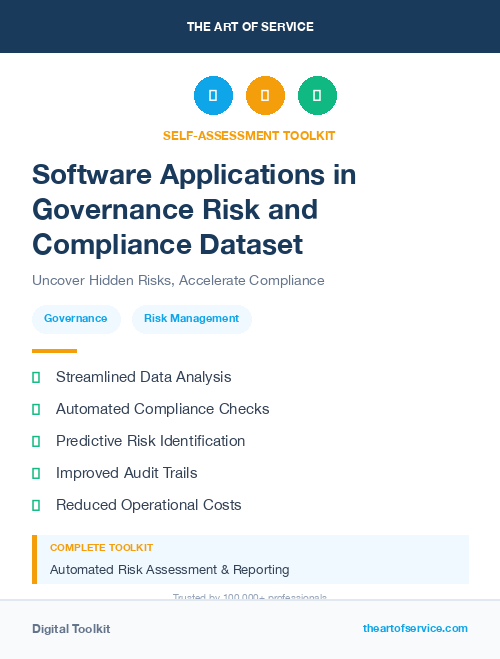Image resolution: width=500 pixels, height=659 pixels.
Task: Click 'Streamlined Data Analysis' text
Action: pos(144,377)
